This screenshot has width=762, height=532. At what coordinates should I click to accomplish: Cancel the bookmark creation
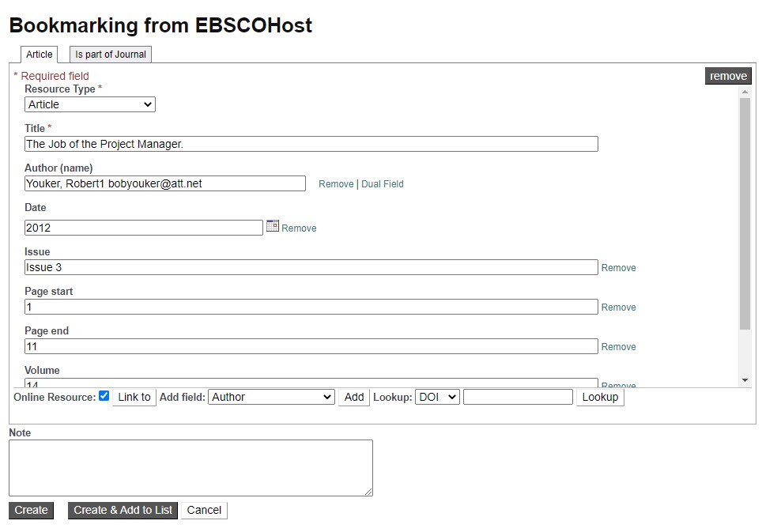pyautogui.click(x=204, y=510)
